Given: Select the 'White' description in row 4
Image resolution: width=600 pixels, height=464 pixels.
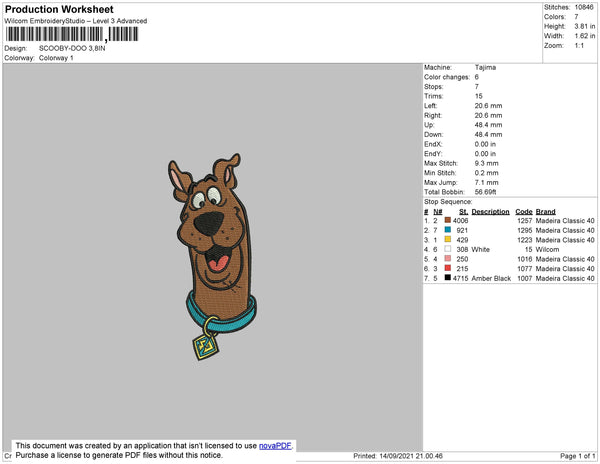Looking at the screenshot, I should [481, 249].
